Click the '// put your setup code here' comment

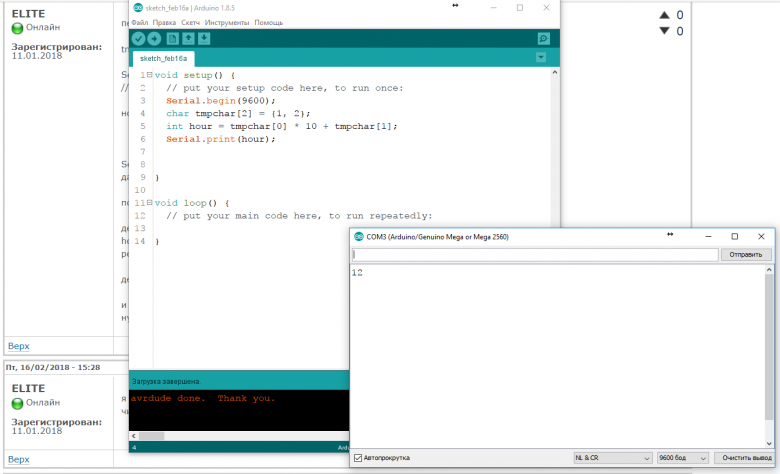pyautogui.click(x=285, y=88)
